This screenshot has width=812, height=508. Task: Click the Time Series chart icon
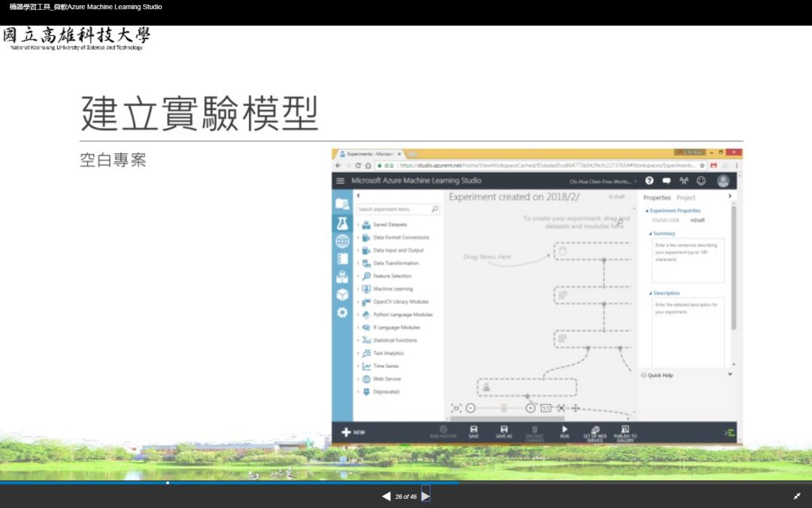point(366,366)
